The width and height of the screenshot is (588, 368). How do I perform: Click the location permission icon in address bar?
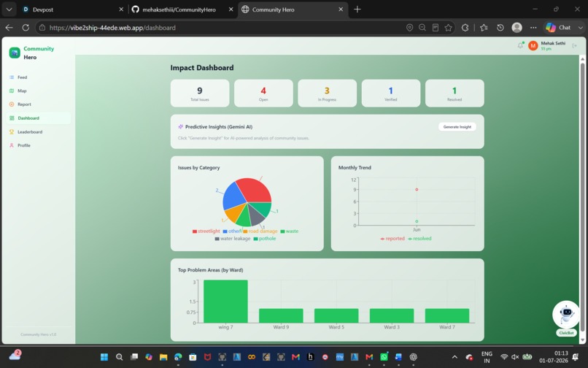pos(409,28)
